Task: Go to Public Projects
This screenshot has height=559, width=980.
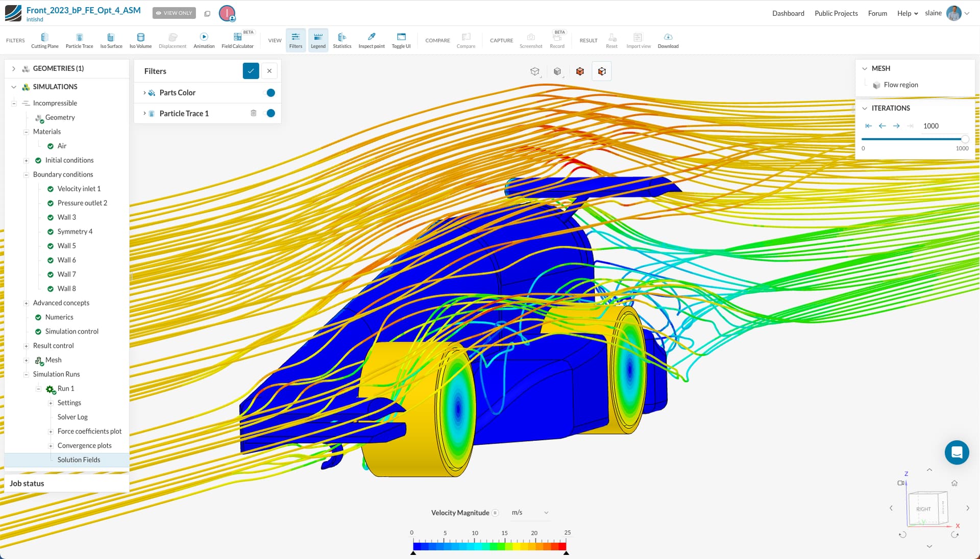Action: (836, 13)
